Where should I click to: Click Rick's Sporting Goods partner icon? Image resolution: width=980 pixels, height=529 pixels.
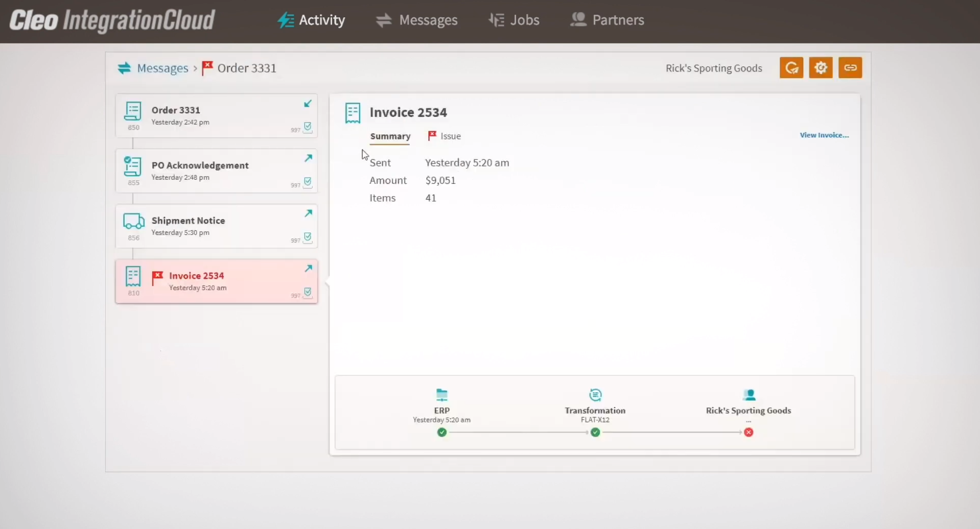749,395
